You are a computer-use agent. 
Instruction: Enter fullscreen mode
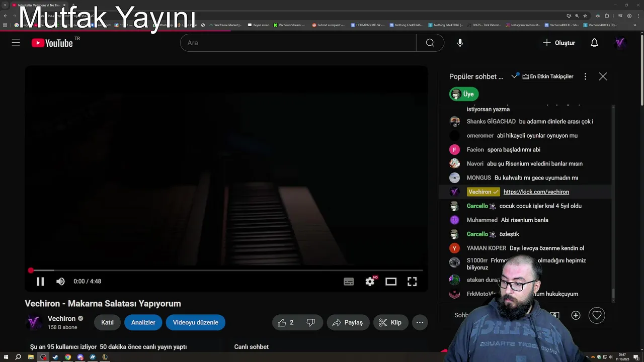coord(412,282)
